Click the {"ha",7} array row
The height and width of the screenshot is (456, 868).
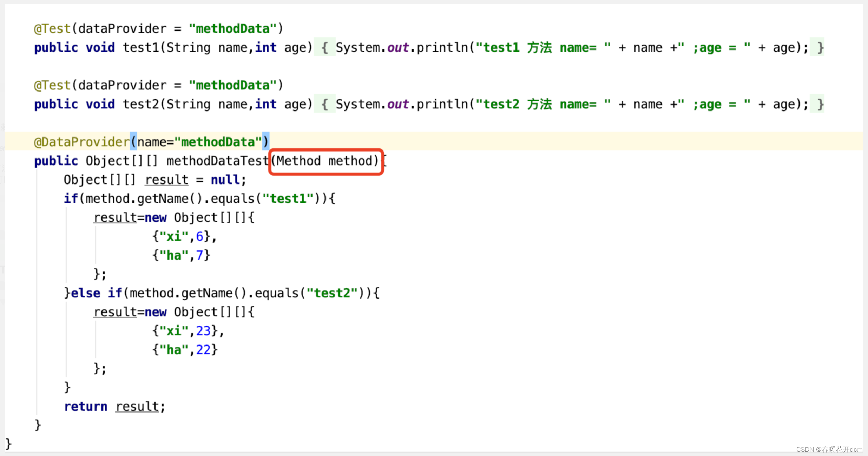click(181, 255)
